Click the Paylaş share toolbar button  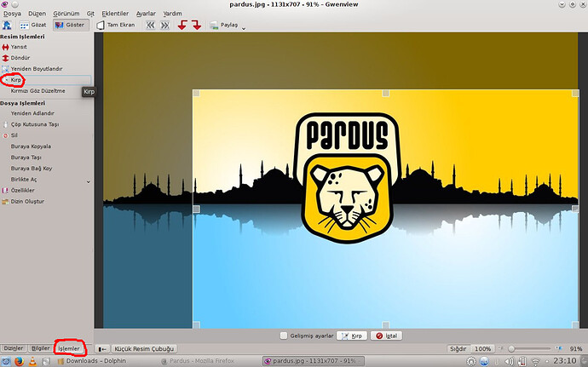click(x=224, y=25)
